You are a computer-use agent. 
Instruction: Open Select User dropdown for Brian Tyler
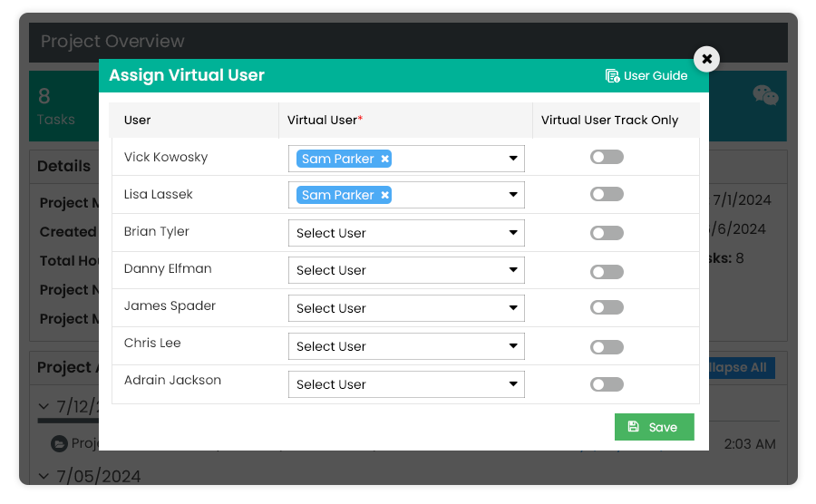coord(406,233)
